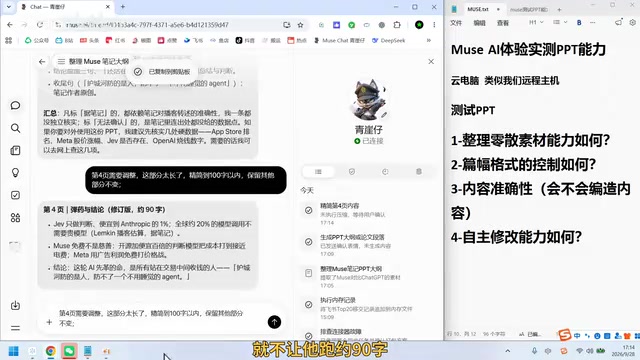Open the notebook icon in left sidebar
This screenshot has height=360, width=640.
(16, 151)
